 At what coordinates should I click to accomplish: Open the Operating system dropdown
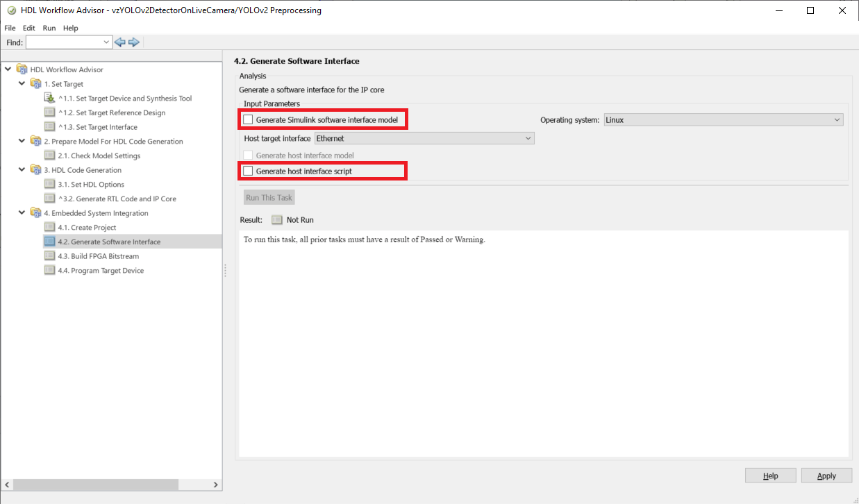pyautogui.click(x=723, y=120)
